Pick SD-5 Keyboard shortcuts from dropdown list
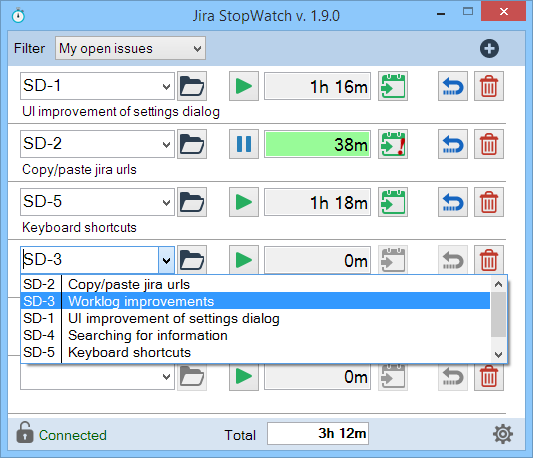This screenshot has width=533, height=458. [255, 352]
